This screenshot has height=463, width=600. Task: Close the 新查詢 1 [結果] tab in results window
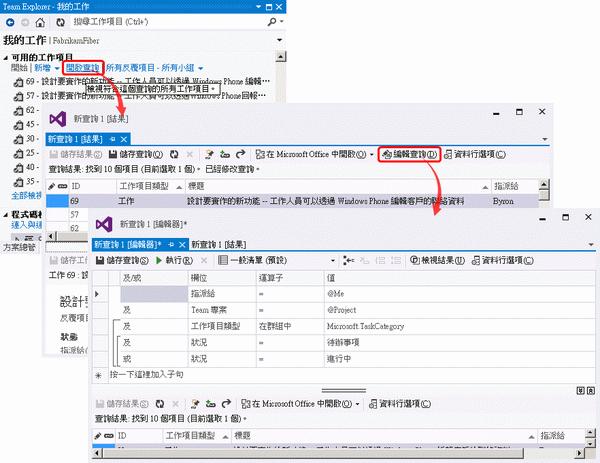click(124, 139)
